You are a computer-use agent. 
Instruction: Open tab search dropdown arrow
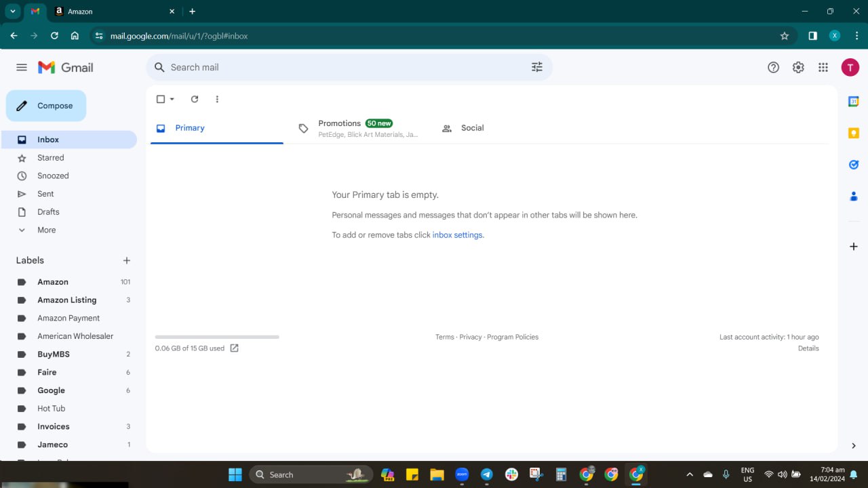pos(12,12)
